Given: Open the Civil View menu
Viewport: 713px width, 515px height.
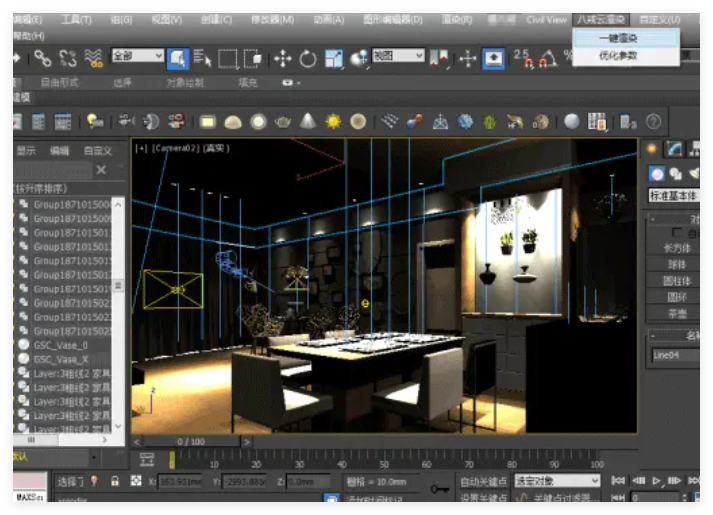Looking at the screenshot, I should click(x=546, y=20).
